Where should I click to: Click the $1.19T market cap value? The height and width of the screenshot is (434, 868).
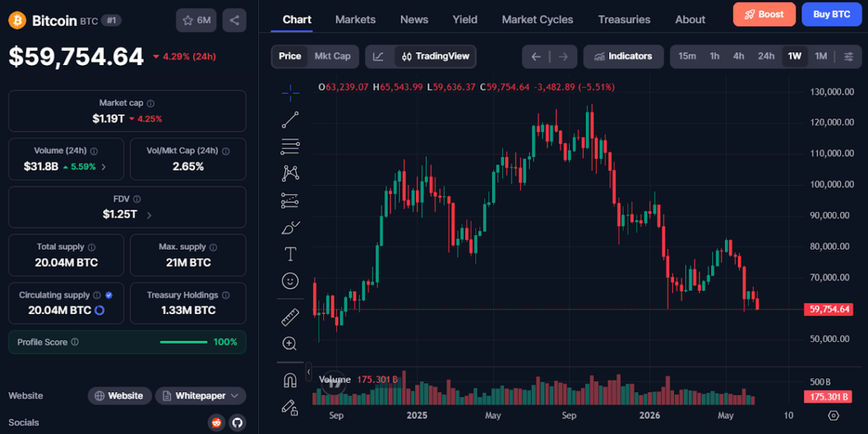[108, 119]
